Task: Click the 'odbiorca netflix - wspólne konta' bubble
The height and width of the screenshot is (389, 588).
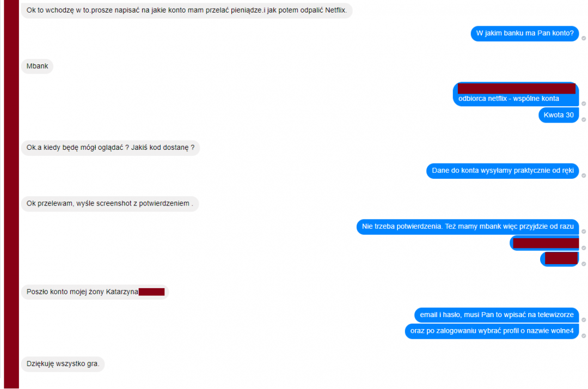Action: tap(516, 94)
